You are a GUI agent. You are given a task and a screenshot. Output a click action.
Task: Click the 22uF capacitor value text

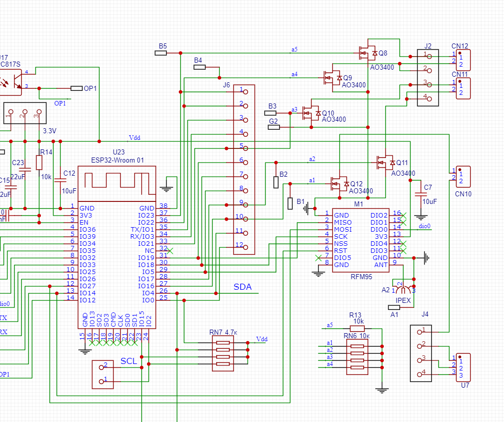(18, 177)
